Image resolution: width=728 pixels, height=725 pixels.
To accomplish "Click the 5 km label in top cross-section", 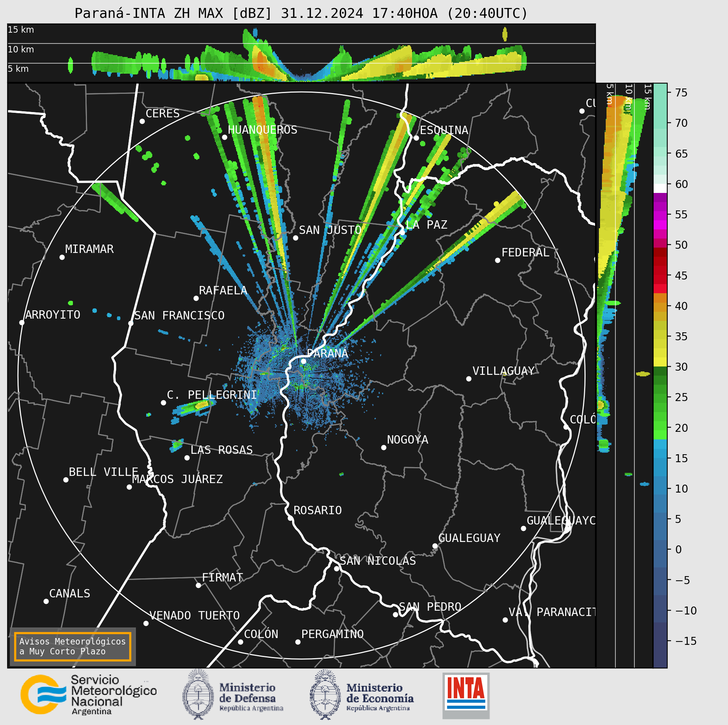I will coord(18,68).
